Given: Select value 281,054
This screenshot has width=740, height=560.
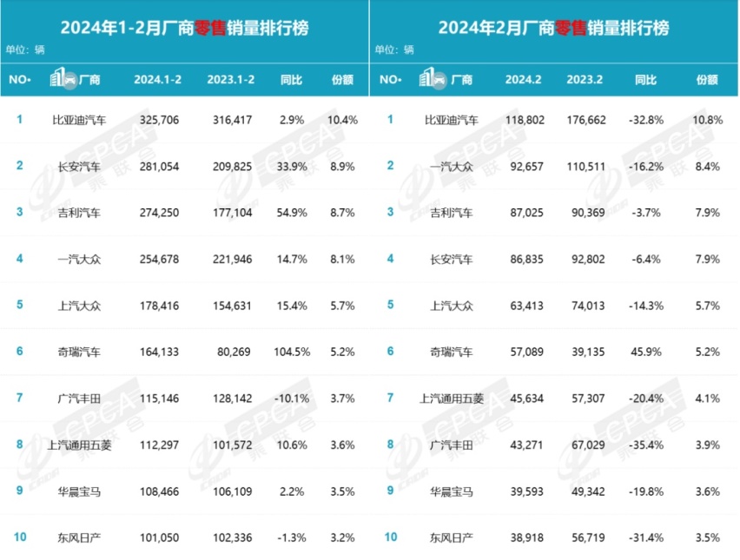Looking at the screenshot, I should (x=159, y=167).
